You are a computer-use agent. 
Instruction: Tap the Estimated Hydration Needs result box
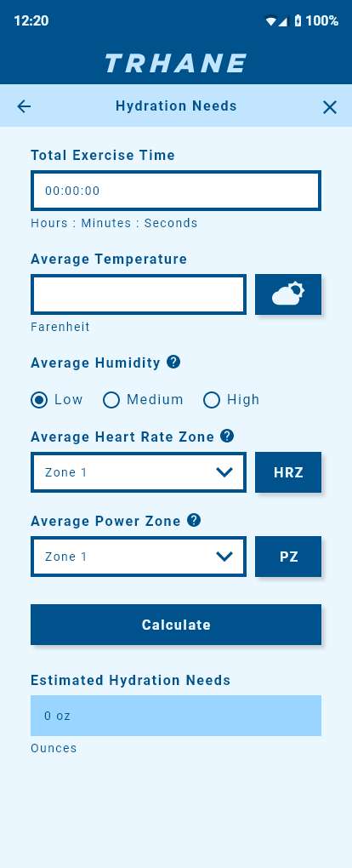(x=176, y=715)
